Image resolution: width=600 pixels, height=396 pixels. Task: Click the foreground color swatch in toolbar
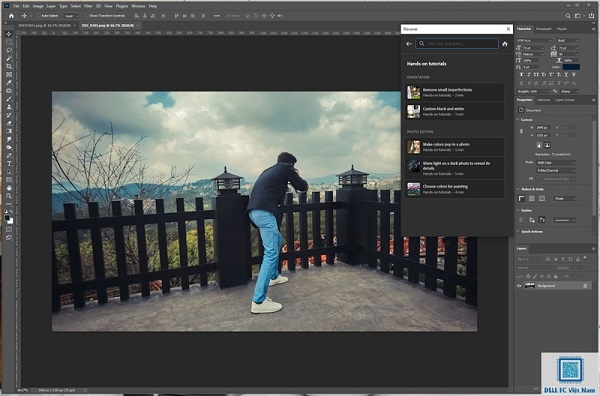coord(7,218)
